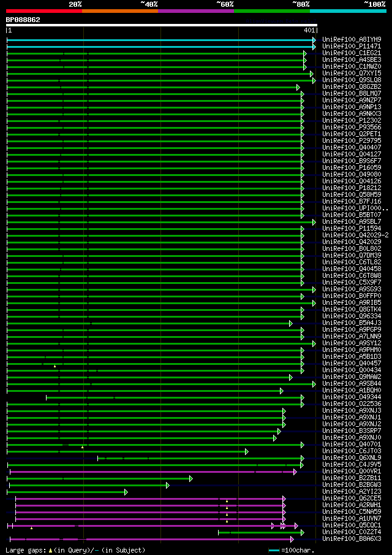This screenshot has height=555, width=392.
Task: Select the truncated UniRef100_UPI000.. label
Action: point(356,209)
